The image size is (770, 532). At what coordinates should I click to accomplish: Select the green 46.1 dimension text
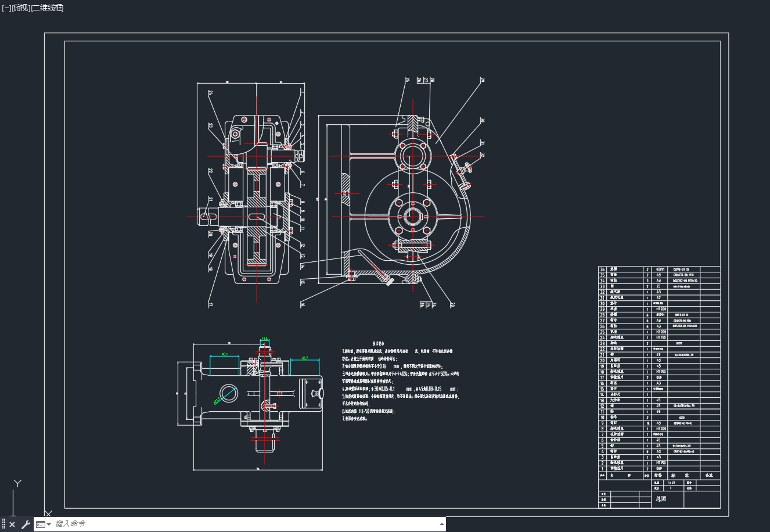(x=225, y=354)
